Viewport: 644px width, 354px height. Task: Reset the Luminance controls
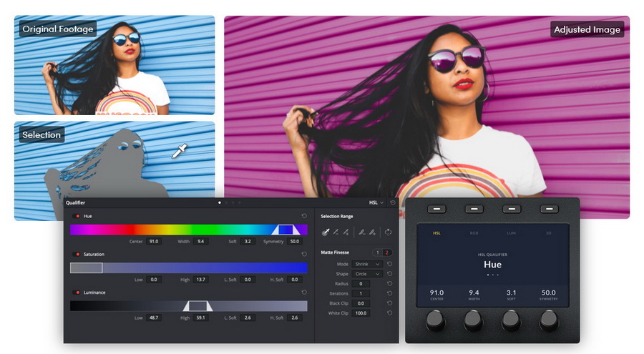point(304,292)
